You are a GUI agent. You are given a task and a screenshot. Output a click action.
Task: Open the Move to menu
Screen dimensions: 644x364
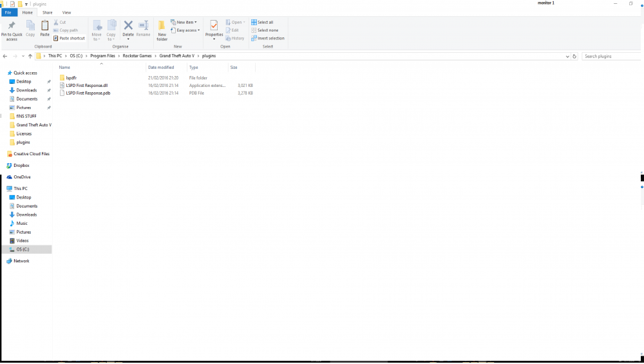coord(97,30)
